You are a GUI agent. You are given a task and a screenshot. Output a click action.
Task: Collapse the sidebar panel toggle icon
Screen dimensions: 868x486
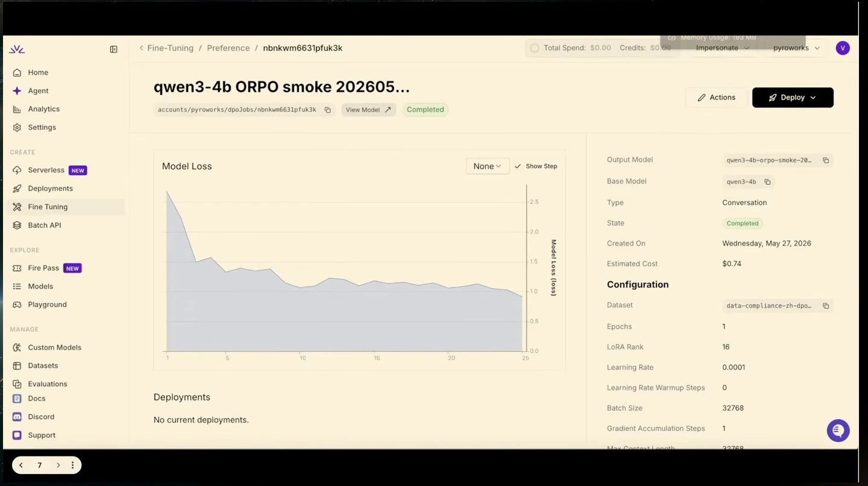click(x=113, y=49)
